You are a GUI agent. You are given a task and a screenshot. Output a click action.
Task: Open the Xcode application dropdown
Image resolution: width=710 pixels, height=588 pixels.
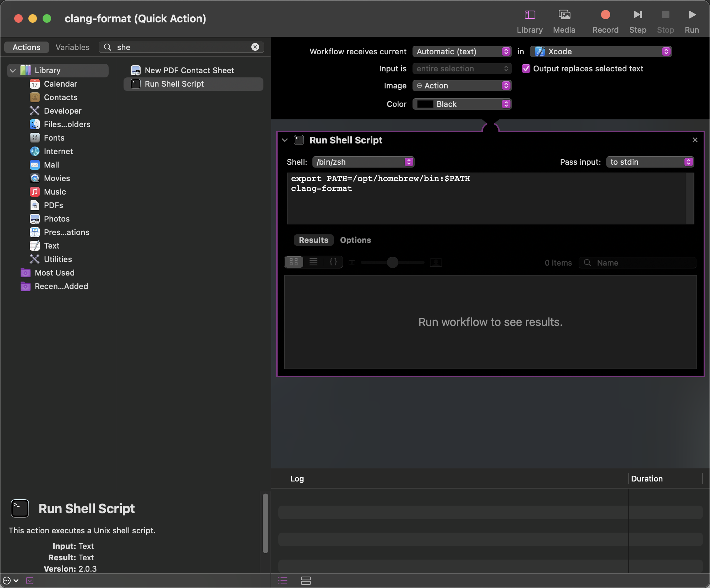click(601, 52)
